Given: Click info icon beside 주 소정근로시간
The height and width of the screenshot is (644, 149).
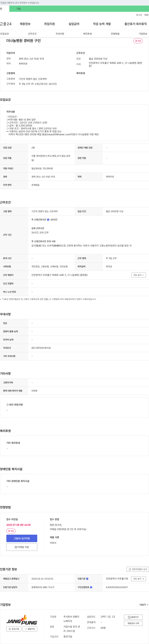Looking at the screenshot, I should pos(48,219).
